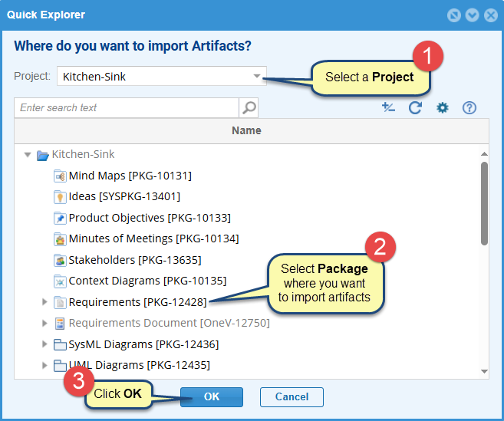Click the search magnifier icon
The width and height of the screenshot is (504, 421).
249,107
